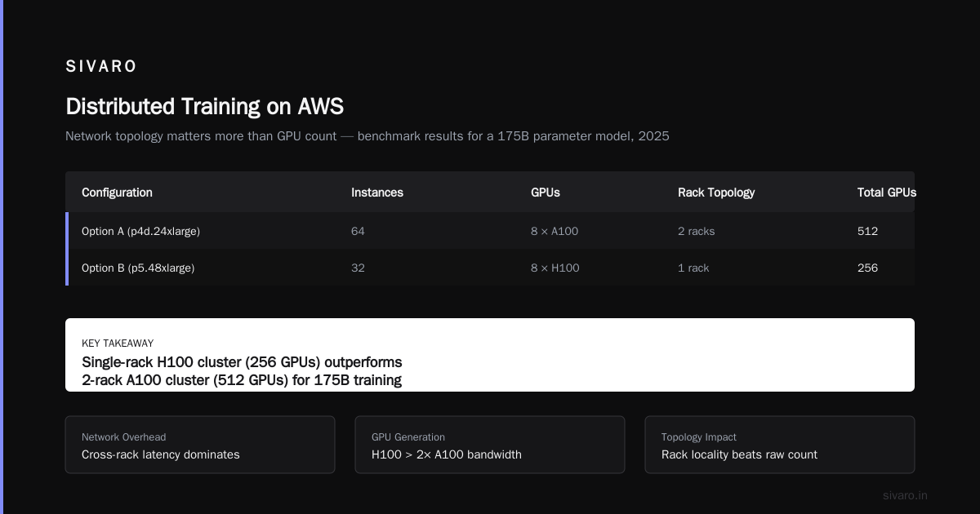Click the Total GPUs column header

pyautogui.click(x=886, y=193)
